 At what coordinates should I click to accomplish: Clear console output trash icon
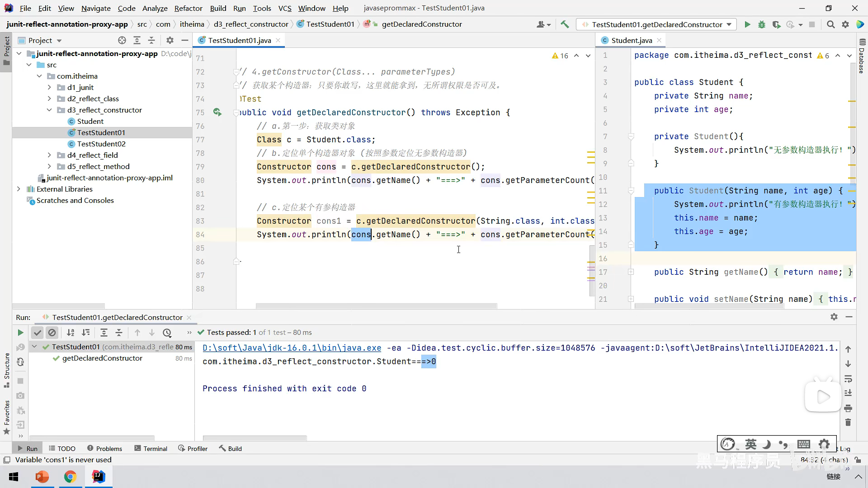click(848, 422)
